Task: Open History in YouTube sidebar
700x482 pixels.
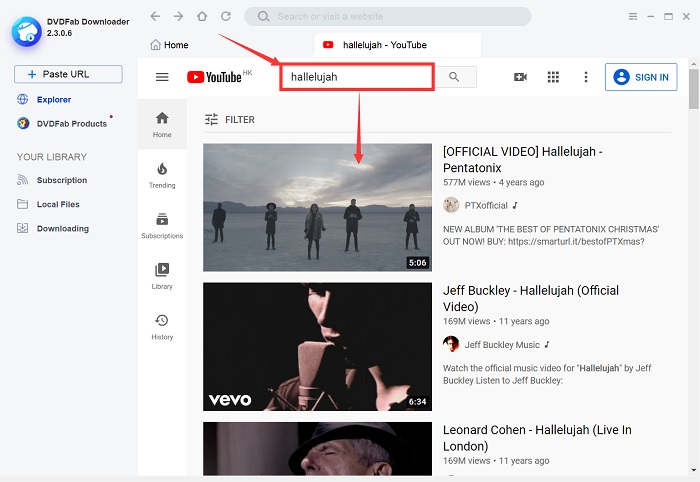Action: tap(162, 327)
